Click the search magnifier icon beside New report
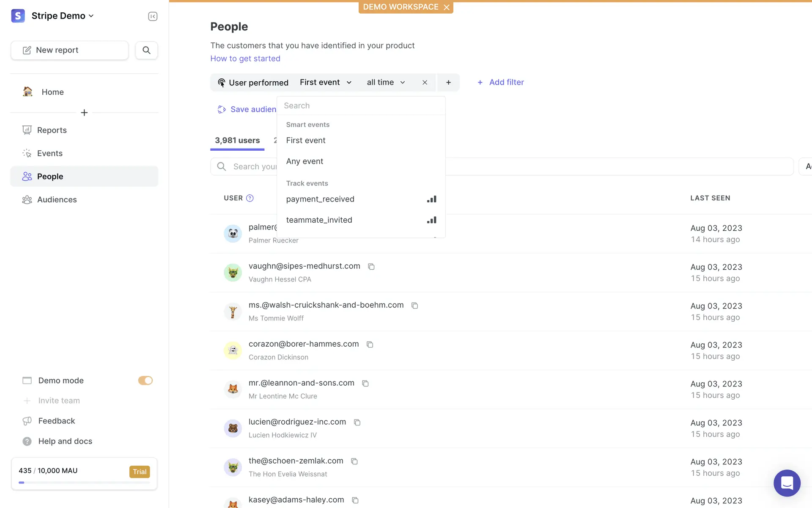812x508 pixels. pos(146,50)
